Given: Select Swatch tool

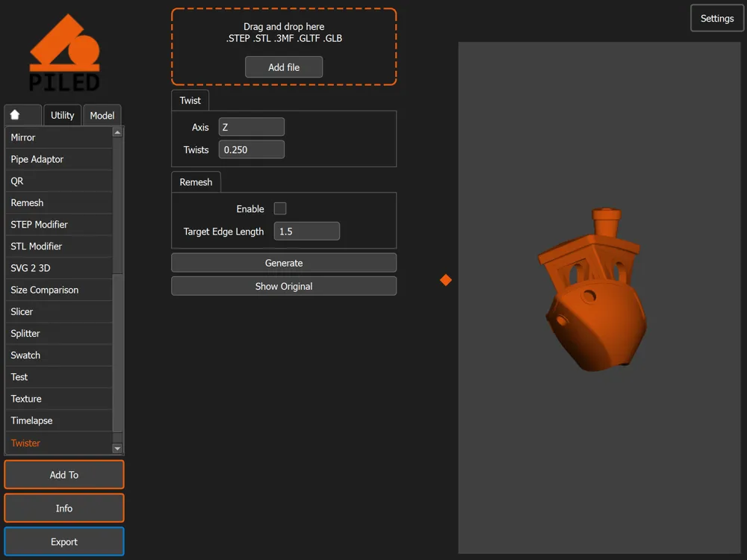Looking at the screenshot, I should tap(58, 355).
